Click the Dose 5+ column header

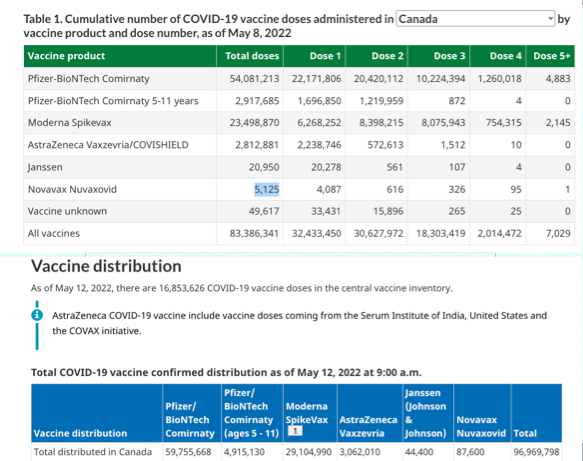coord(550,56)
